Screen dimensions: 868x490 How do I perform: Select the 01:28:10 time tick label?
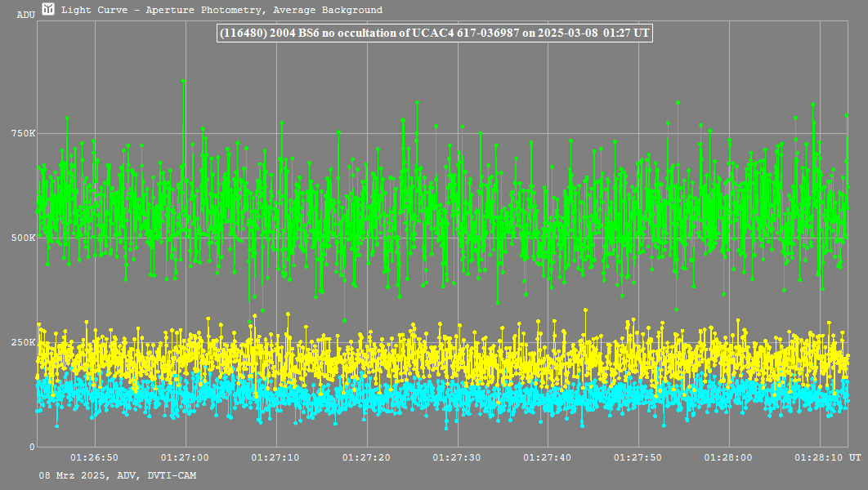pos(818,458)
